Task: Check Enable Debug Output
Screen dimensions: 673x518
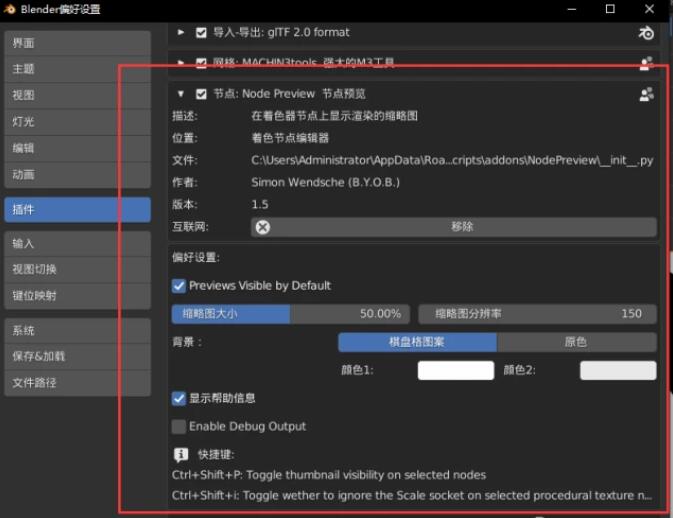Action: [x=179, y=427]
